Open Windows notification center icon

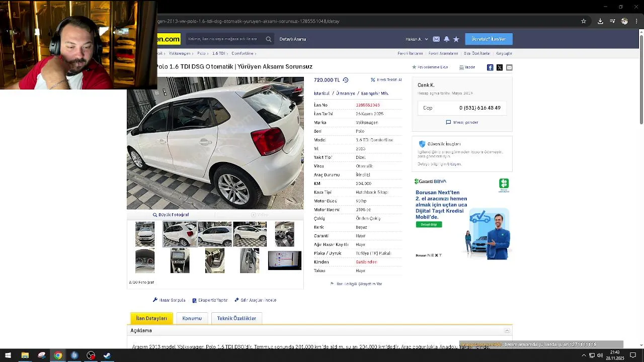[x=633, y=355]
